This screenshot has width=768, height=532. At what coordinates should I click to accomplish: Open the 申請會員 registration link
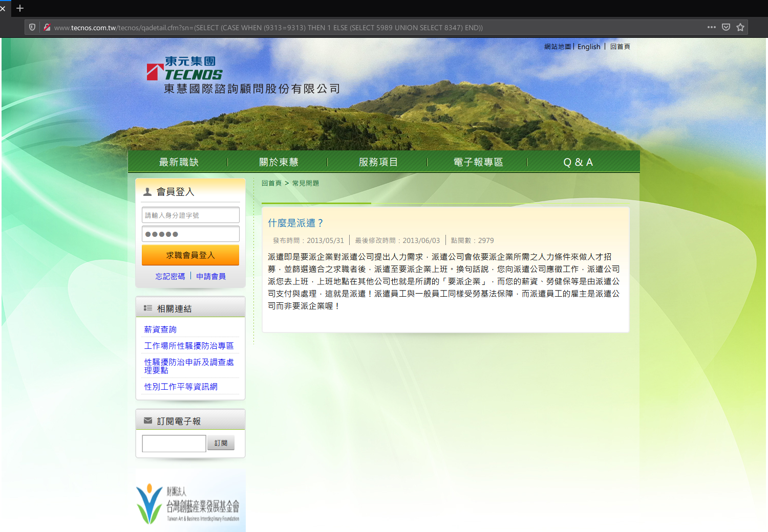(210, 276)
